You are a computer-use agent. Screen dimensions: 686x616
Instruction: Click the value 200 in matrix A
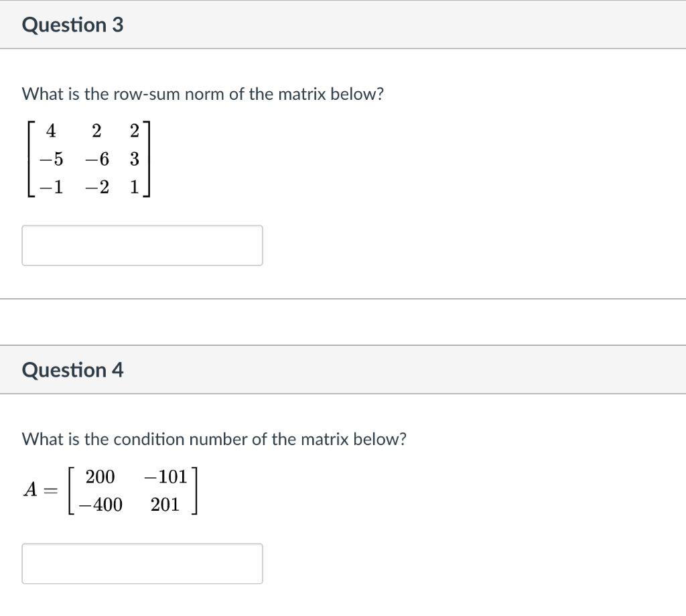tap(99, 477)
